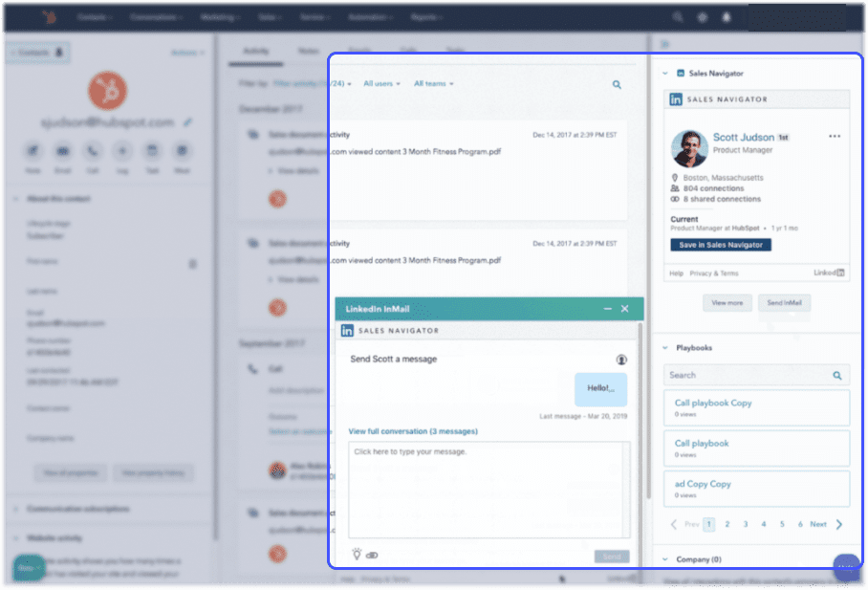
Task: Expand the Website activity section
Action: [16, 538]
